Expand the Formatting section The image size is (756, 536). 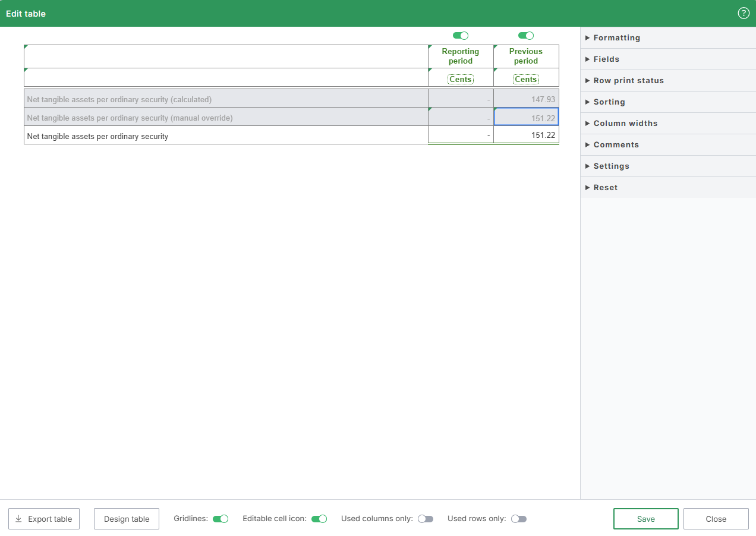(x=616, y=37)
